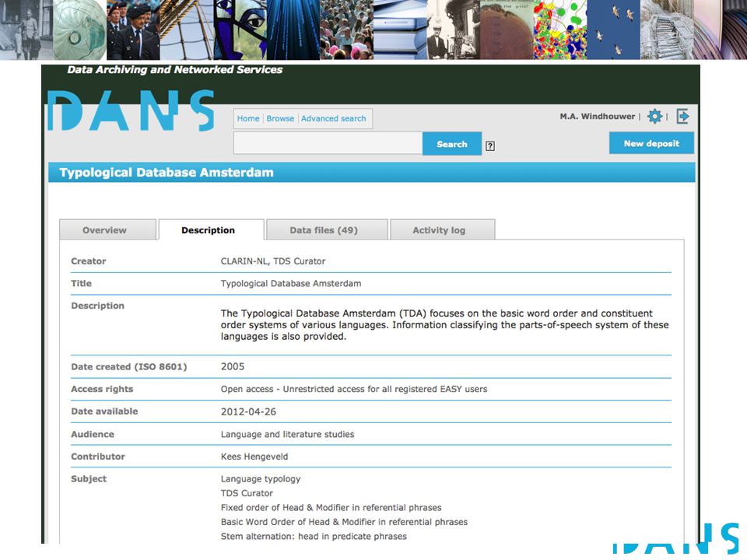Click the 'Open access - Unrestricted access' text

pyautogui.click(x=354, y=389)
